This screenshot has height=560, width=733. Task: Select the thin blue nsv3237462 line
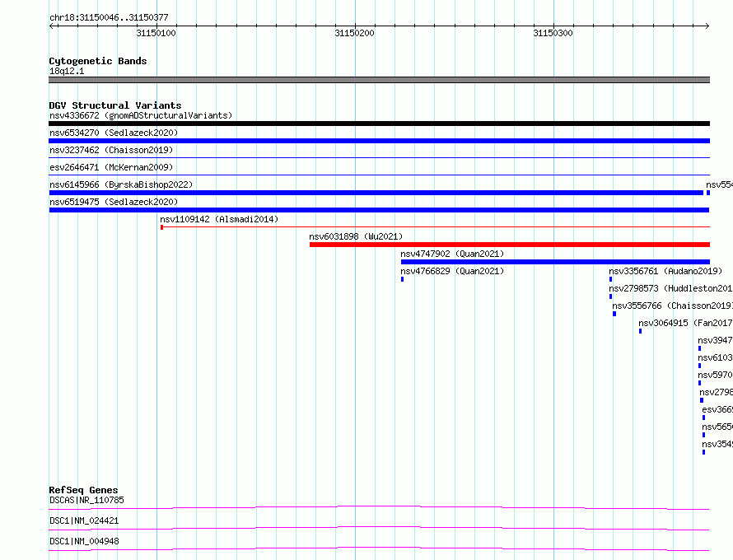pos(379,158)
